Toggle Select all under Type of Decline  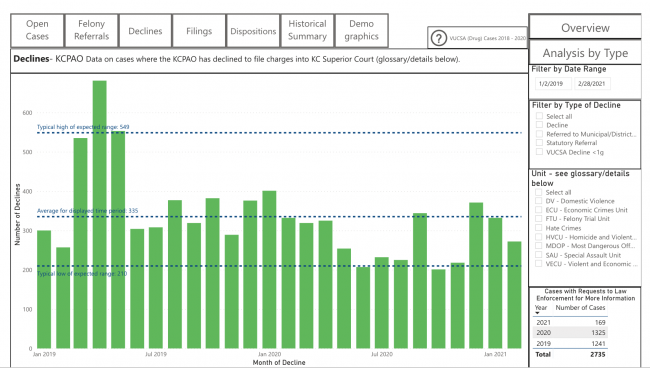[x=539, y=116]
